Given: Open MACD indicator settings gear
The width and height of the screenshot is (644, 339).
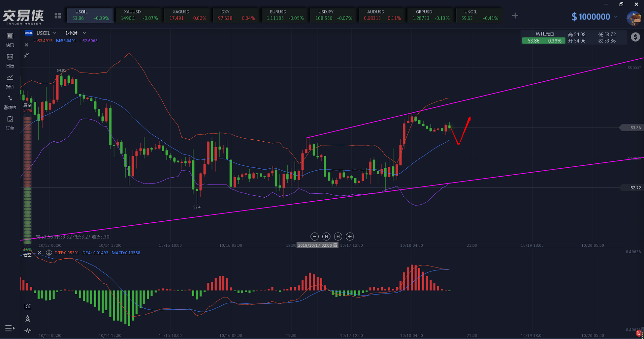Looking at the screenshot, I should [49, 253].
